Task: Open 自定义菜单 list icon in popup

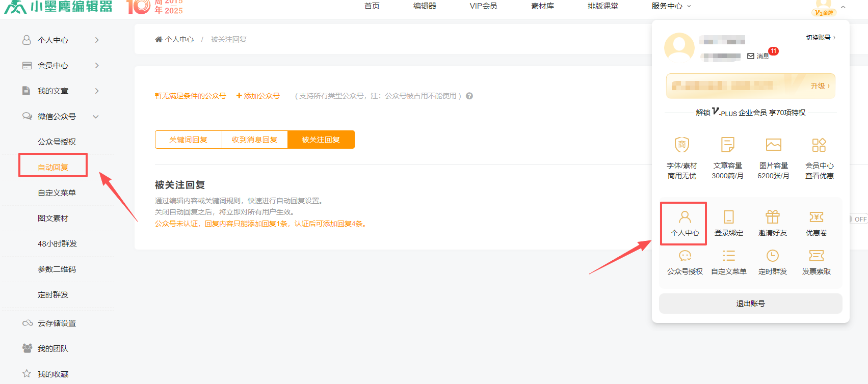Action: pyautogui.click(x=729, y=256)
